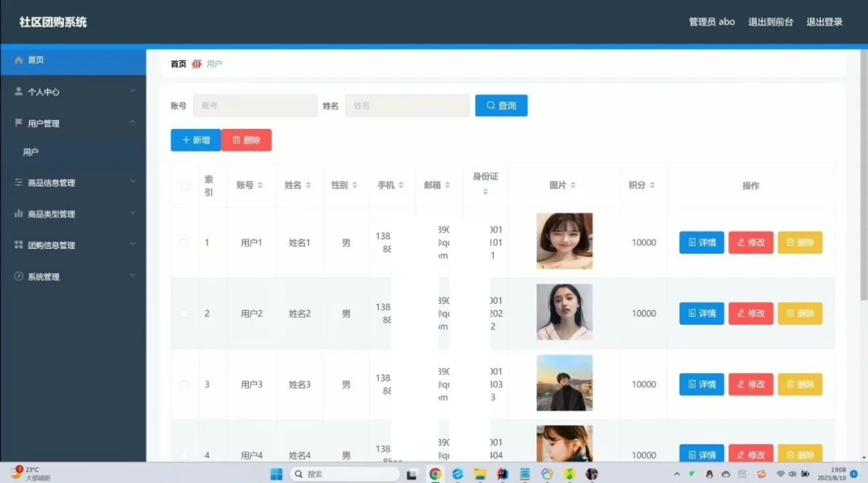Check the checkbox for row 用户1

pyautogui.click(x=184, y=242)
